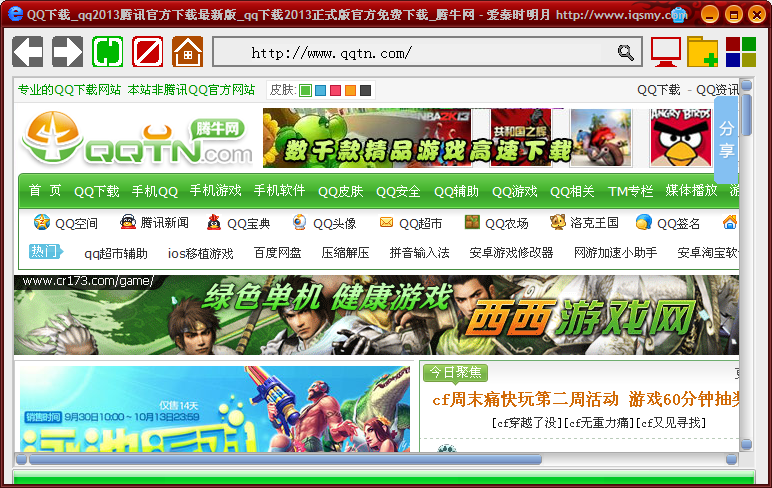Open the 百度网盘 hot link
The width and height of the screenshot is (772, 488).
tap(277, 253)
